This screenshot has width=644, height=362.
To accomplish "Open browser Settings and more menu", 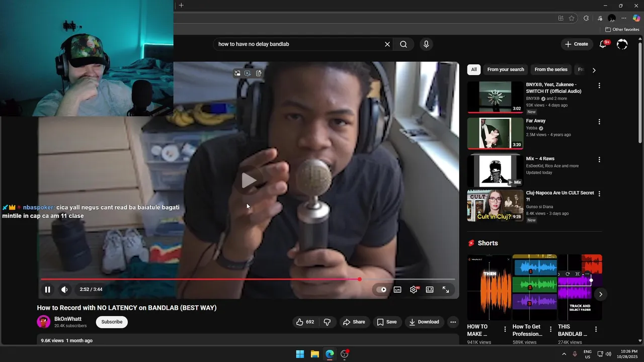I will [624, 18].
